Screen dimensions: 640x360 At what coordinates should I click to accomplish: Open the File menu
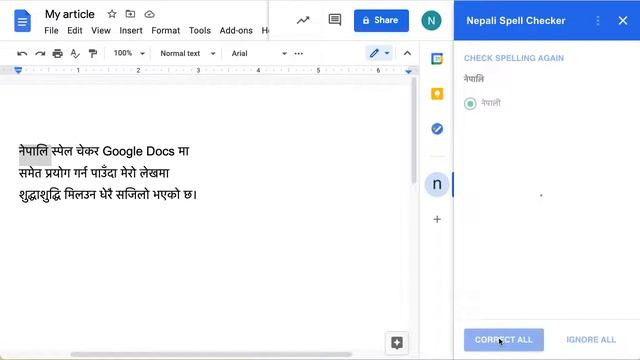tap(51, 31)
